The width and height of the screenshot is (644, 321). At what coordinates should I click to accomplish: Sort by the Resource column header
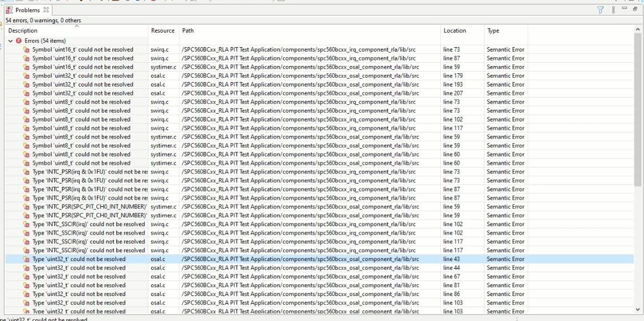click(163, 31)
